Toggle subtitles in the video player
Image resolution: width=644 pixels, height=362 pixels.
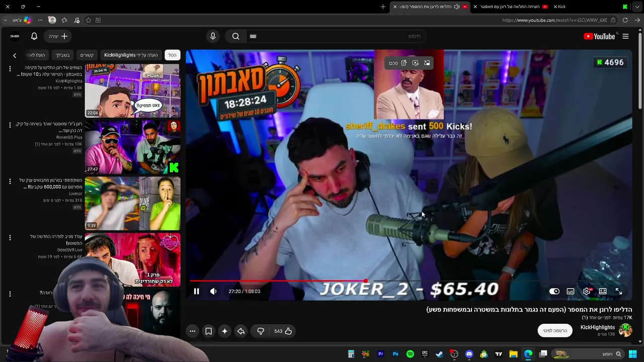click(x=571, y=291)
